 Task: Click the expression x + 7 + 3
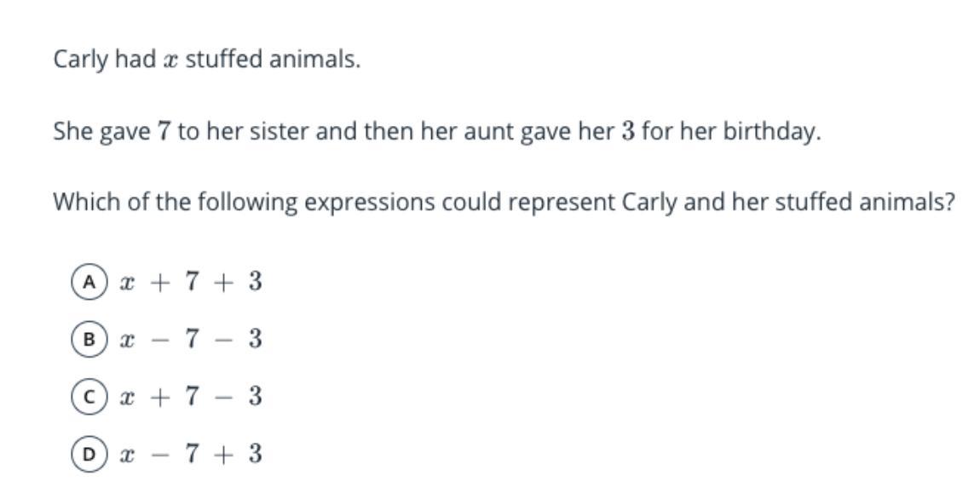pos(191,283)
